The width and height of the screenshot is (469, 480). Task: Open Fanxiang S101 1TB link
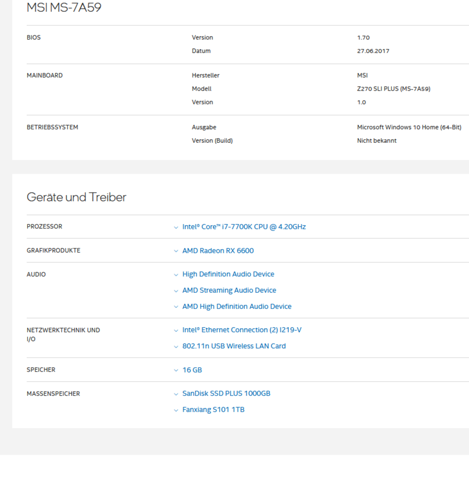click(213, 409)
